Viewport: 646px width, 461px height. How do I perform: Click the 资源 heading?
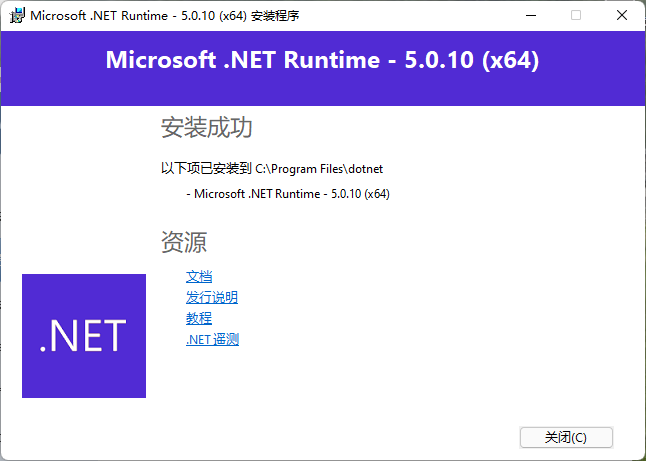(183, 242)
